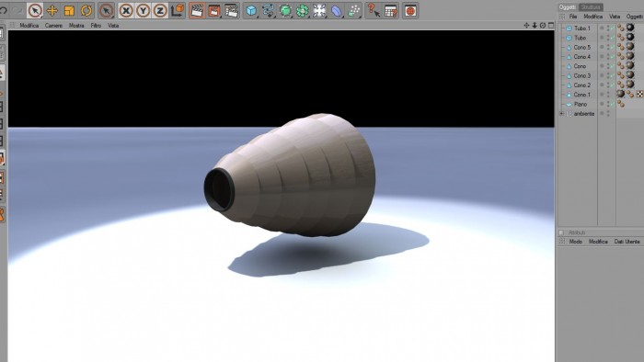Screen dimensions: 644x362
Task: Expand the ambiente tree node
Action: pos(561,114)
